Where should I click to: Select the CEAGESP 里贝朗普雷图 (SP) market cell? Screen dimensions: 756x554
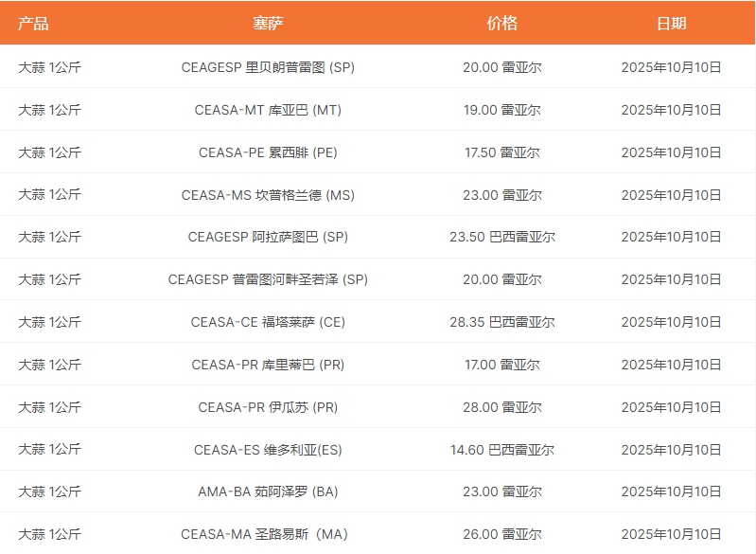coord(268,67)
